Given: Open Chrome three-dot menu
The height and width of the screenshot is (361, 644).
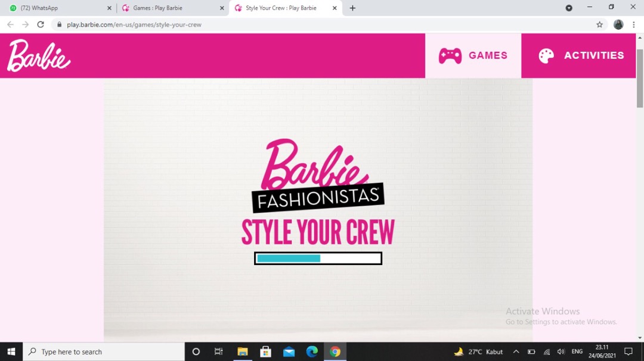Looking at the screenshot, I should click(x=633, y=24).
